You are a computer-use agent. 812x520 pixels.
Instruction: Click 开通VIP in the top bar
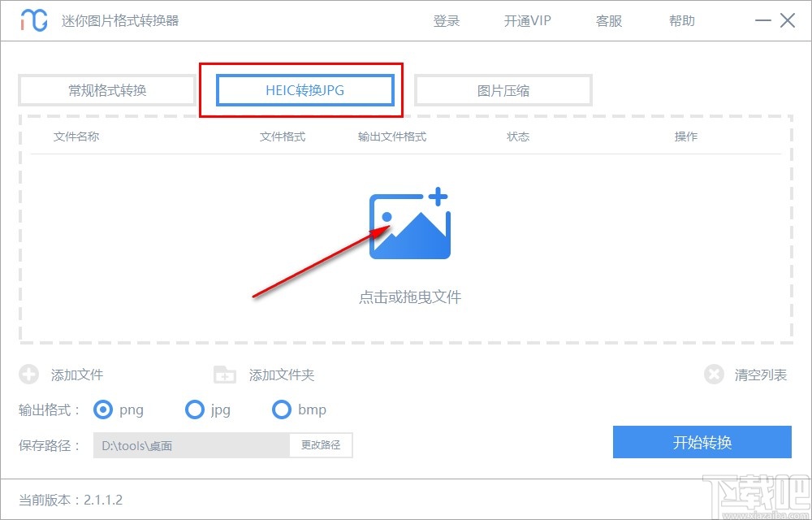(526, 20)
